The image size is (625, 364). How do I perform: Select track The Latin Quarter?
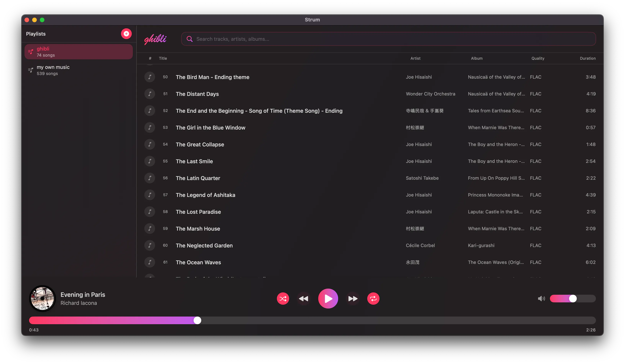click(x=198, y=178)
